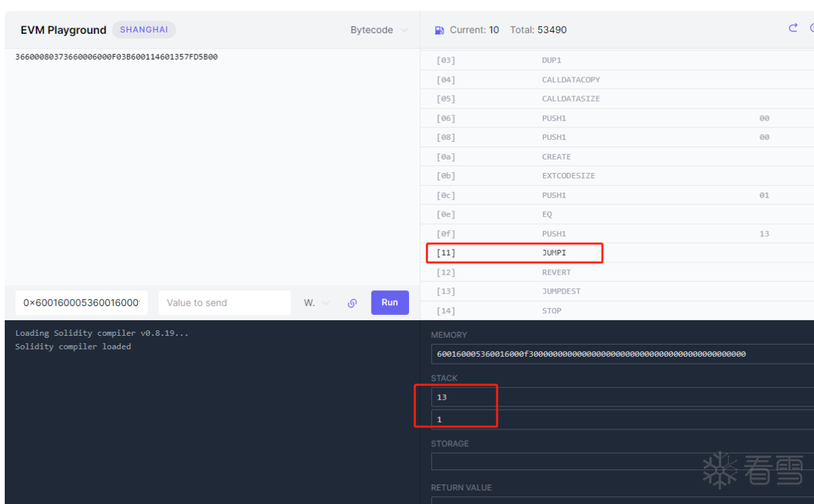Expand the value unit dropdown labeled W.
The width and height of the screenshot is (814, 504).
[x=317, y=303]
